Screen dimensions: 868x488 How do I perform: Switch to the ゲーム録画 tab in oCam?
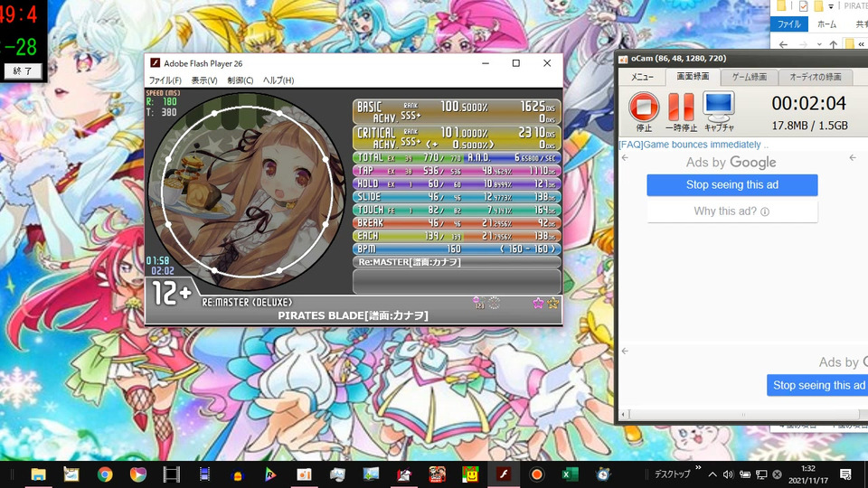[749, 77]
